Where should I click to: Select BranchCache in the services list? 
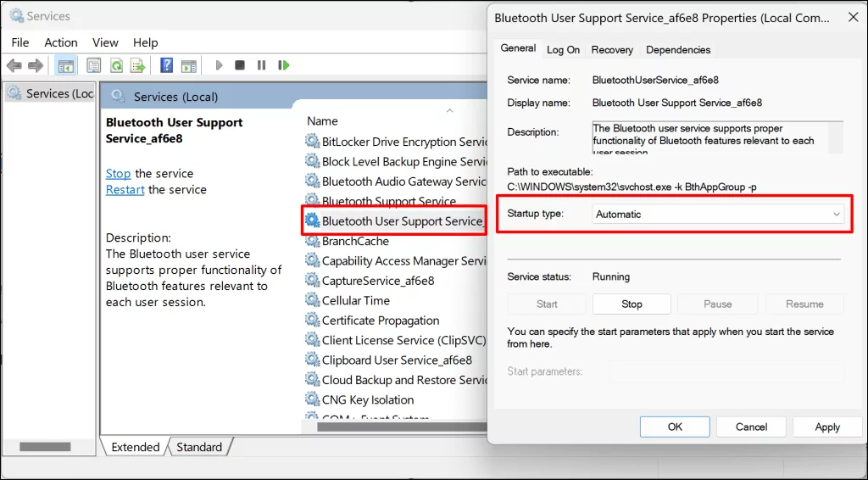355,241
